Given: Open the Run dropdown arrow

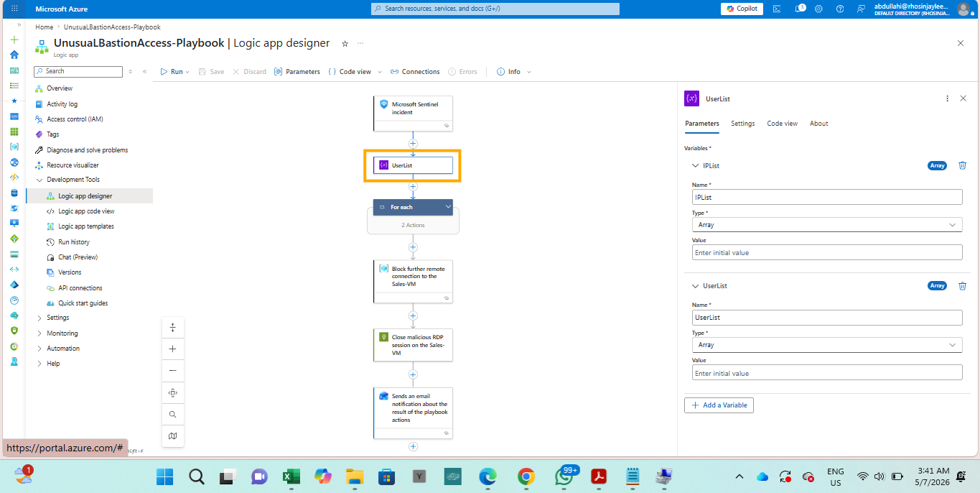Looking at the screenshot, I should (187, 72).
